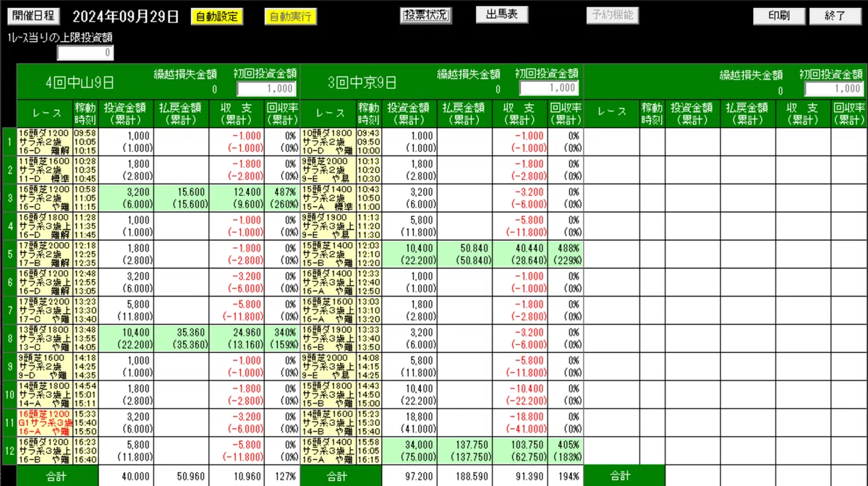Click Nakayama race 3 highlighted cell 16頭芝1200

(45, 198)
